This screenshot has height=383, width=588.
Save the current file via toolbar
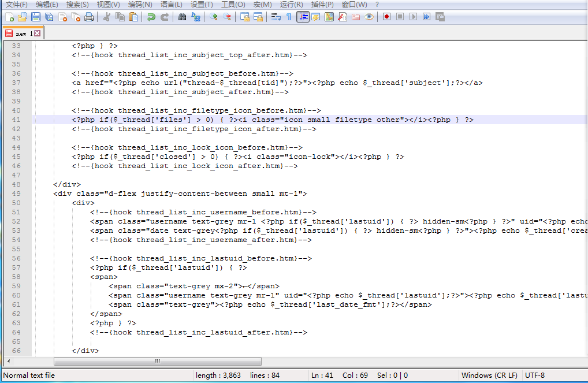click(x=36, y=17)
